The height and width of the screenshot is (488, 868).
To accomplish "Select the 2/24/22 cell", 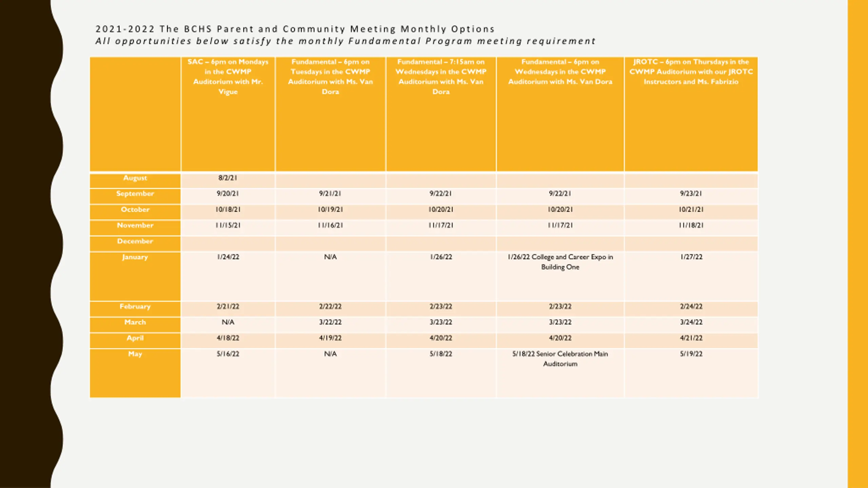I will 691,309.
